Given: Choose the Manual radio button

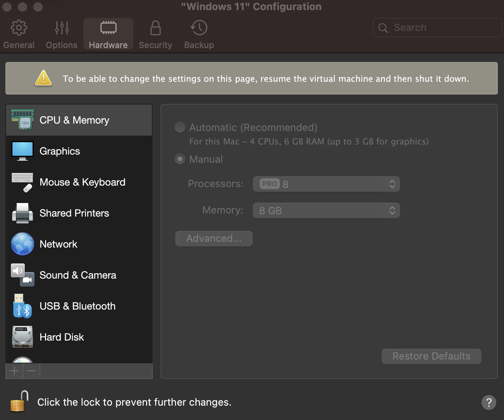Looking at the screenshot, I should [x=180, y=159].
